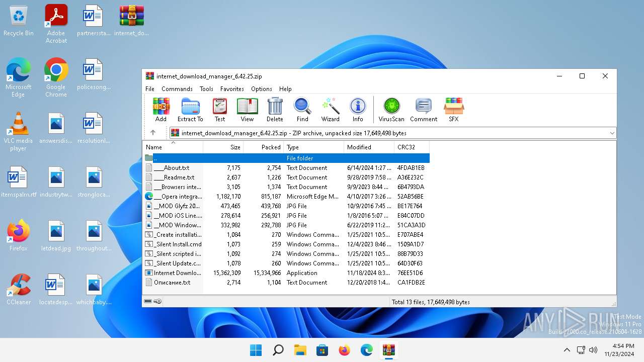The width and height of the screenshot is (644, 362).
Task: Open the Comment tool
Action: pos(424,110)
